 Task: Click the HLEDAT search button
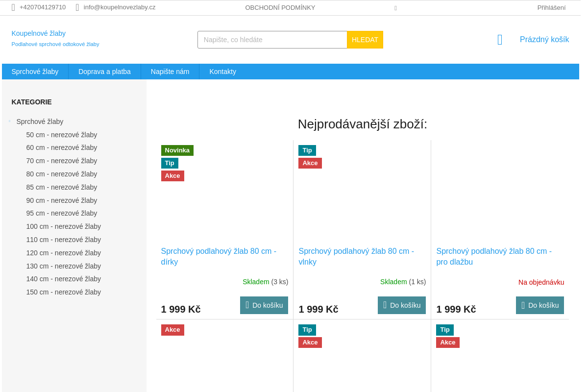click(x=365, y=40)
